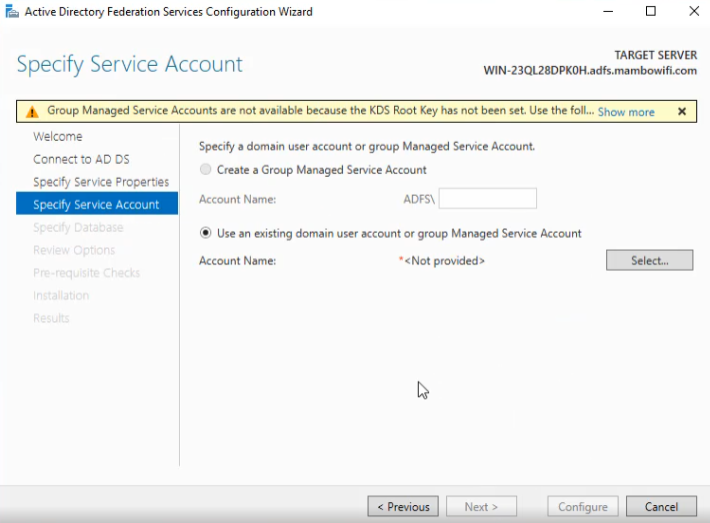Click the Next > button
710x523 pixels.
(x=481, y=507)
